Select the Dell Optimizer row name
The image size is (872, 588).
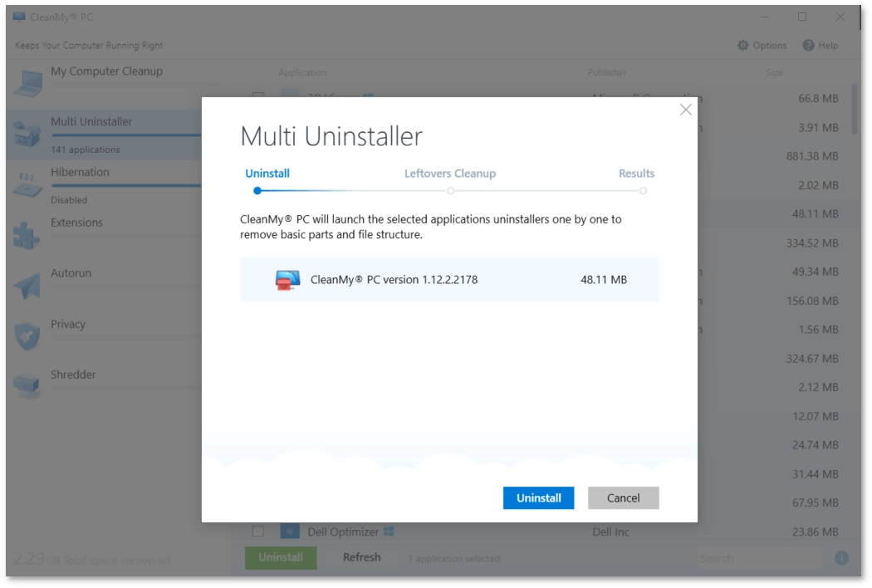[343, 532]
